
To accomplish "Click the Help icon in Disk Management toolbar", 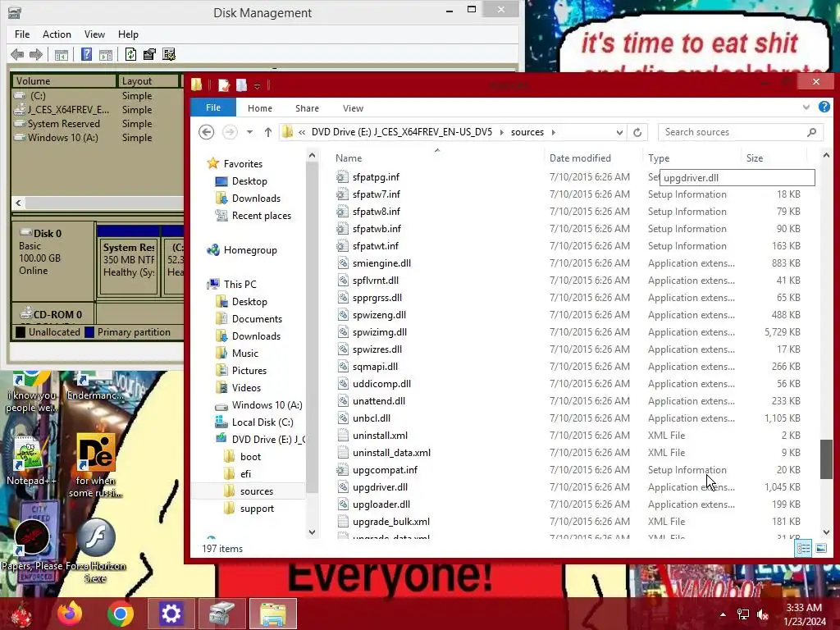I will pos(86,54).
